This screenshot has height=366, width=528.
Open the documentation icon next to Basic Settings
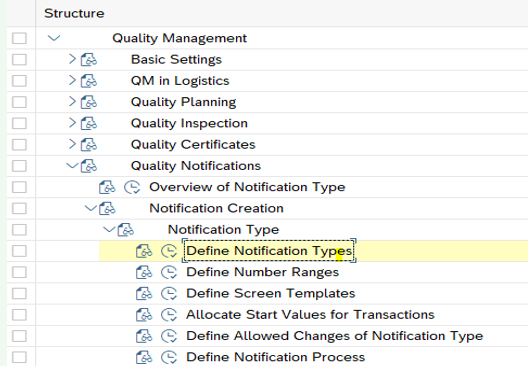pyautogui.click(x=89, y=60)
